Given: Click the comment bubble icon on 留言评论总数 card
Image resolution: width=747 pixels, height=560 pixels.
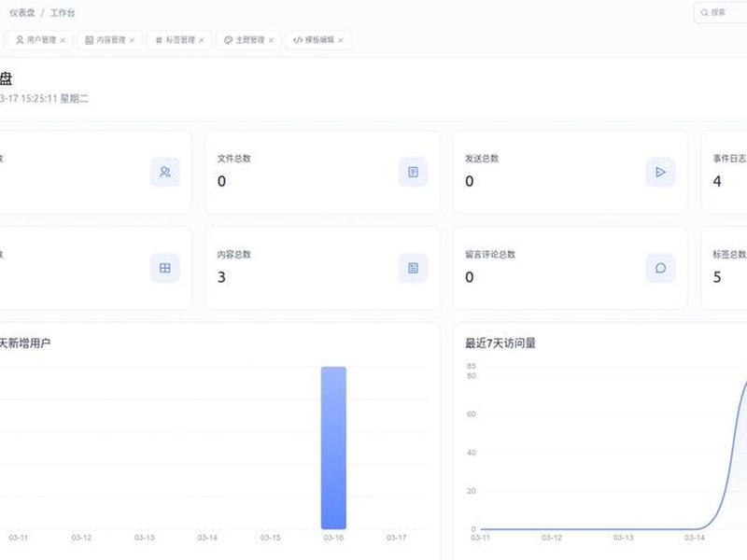Looking at the screenshot, I should pos(660,268).
